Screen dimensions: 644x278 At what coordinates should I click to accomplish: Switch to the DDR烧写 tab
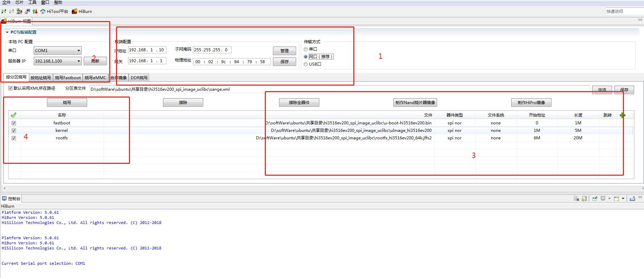(139, 78)
